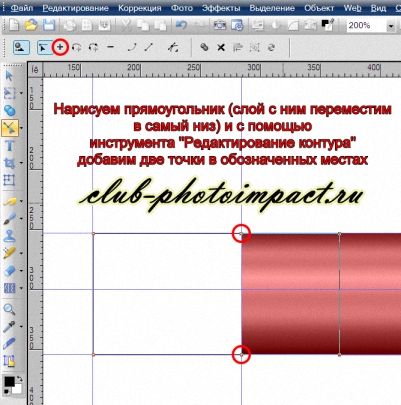The image size is (401, 405).
Task: Open the Фото menu
Action: pyautogui.click(x=182, y=8)
